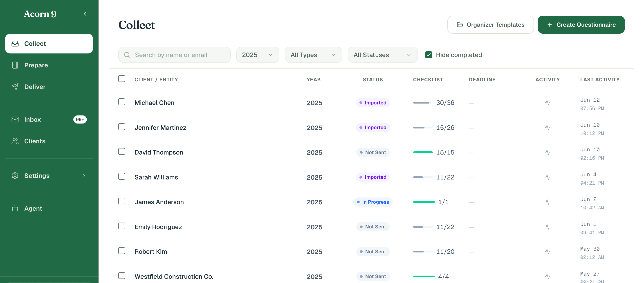Open activity pulse icon for David Thompson
This screenshot has width=644, height=283.
point(548,152)
